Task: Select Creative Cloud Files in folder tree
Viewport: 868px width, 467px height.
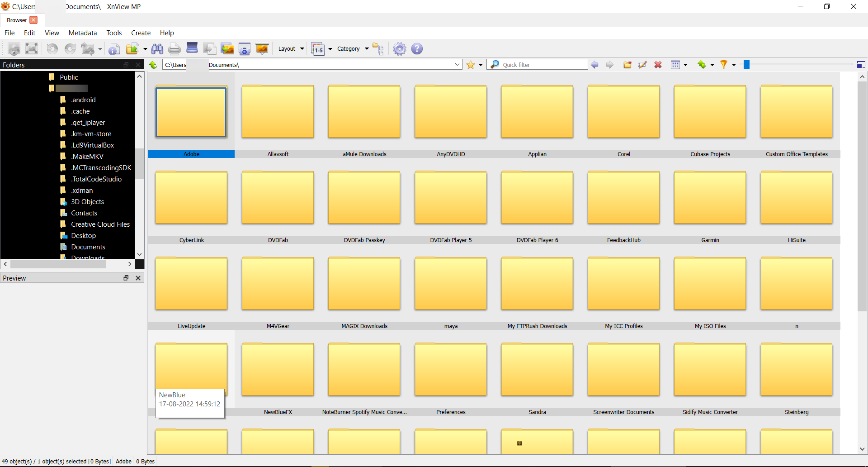Action: click(100, 224)
